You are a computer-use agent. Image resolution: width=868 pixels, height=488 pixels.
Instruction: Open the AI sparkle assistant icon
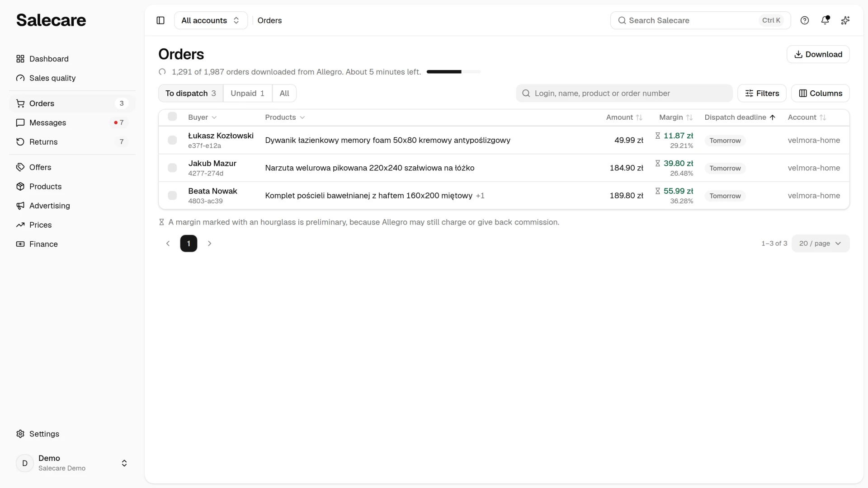[845, 20]
